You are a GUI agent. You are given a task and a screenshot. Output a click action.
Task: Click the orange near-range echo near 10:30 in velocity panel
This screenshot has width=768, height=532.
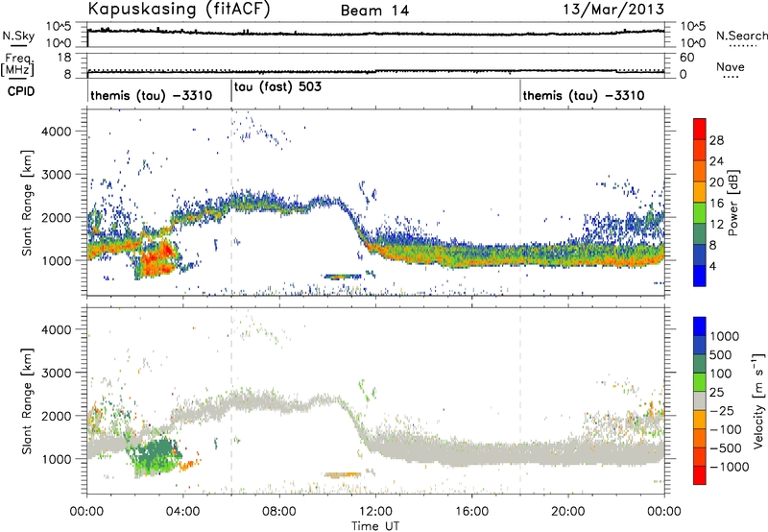point(343,474)
